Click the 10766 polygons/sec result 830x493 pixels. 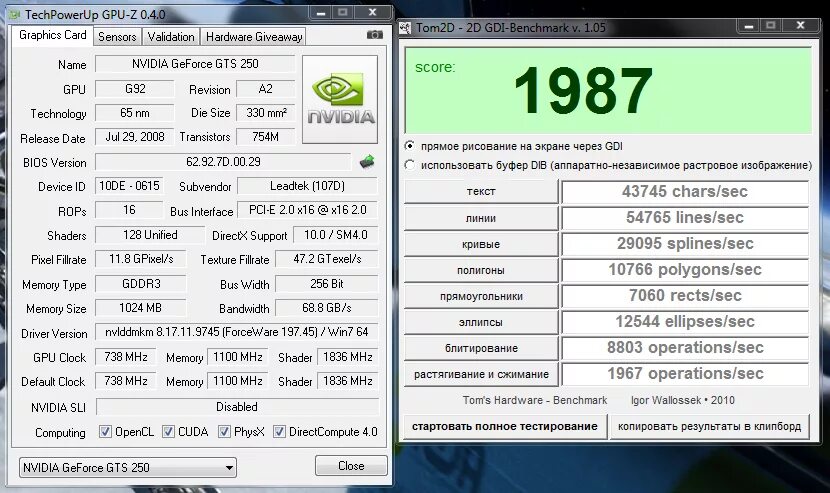click(x=685, y=270)
